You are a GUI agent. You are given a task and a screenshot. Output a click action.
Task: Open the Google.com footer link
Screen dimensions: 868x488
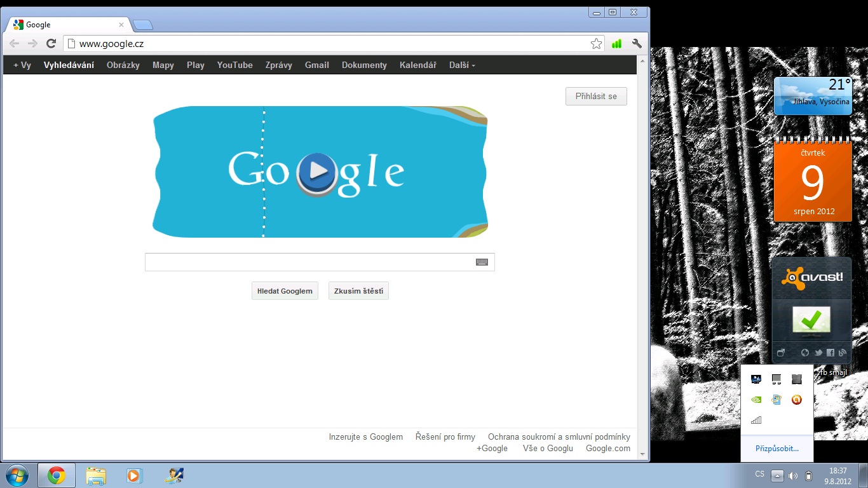coord(608,448)
